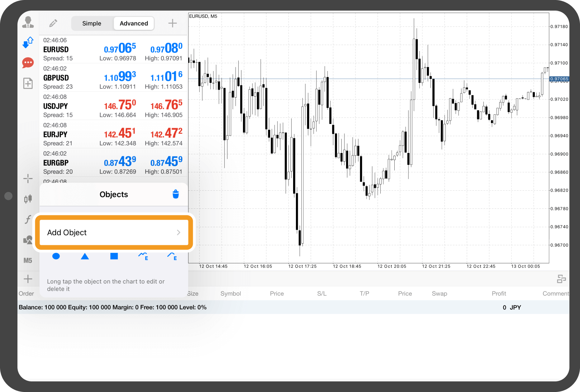580x392 pixels.
Task: Open the M5 timeframe selector
Action: tap(28, 261)
